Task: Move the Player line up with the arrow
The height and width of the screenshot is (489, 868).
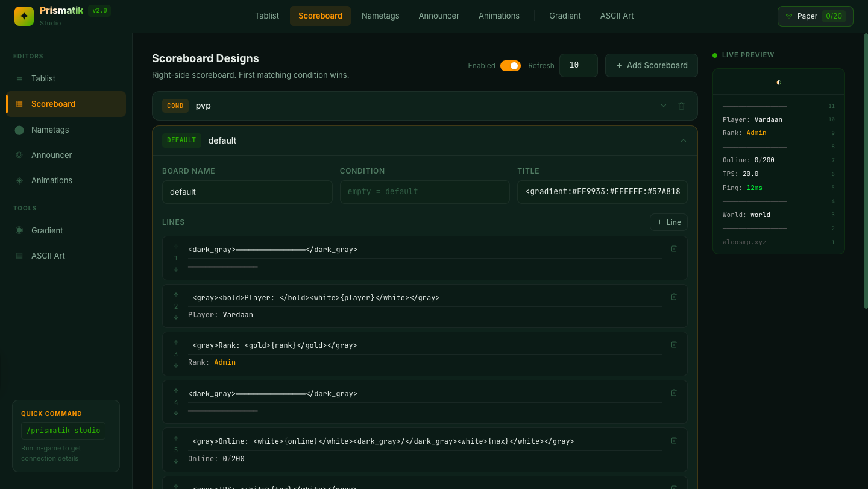Action: (176, 295)
